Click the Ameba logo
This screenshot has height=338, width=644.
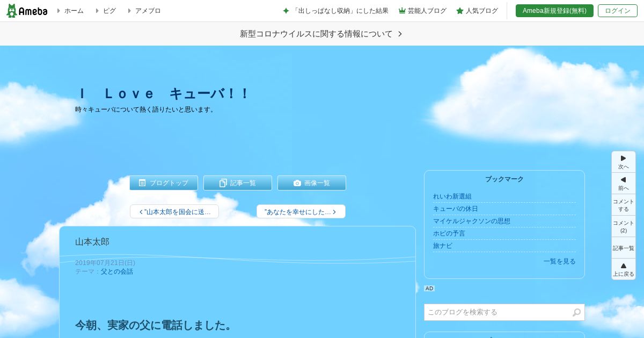point(27,11)
